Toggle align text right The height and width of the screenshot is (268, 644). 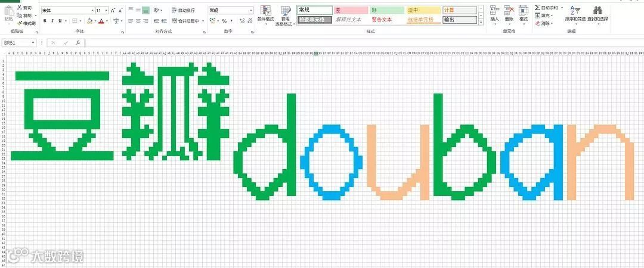[145, 20]
